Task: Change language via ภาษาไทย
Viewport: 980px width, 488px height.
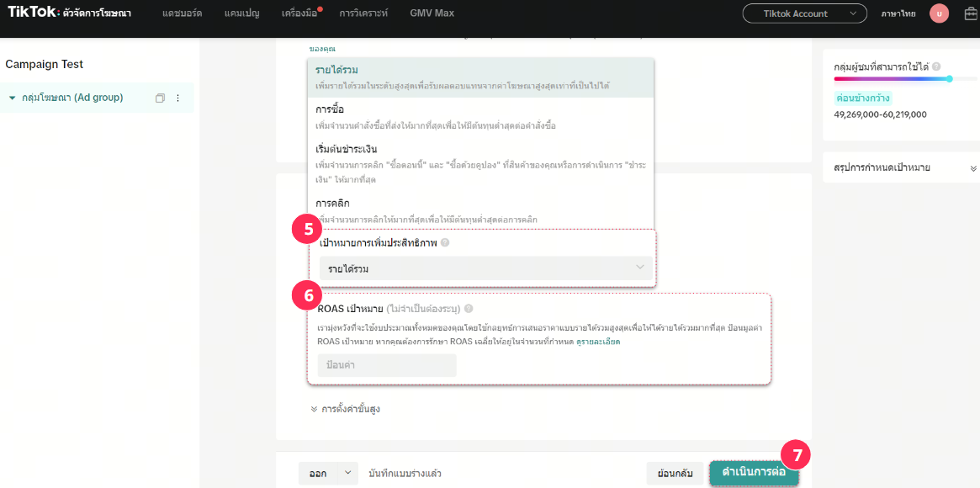Action: pyautogui.click(x=898, y=13)
